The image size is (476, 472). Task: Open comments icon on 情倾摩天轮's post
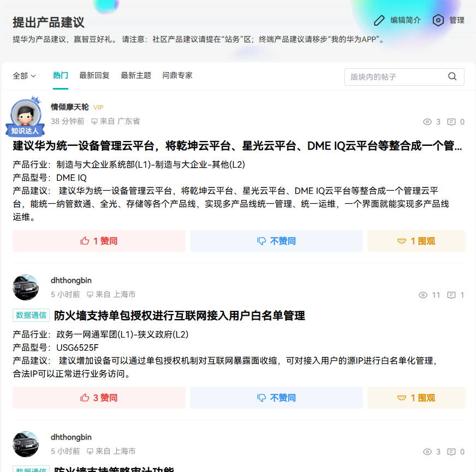point(451,122)
